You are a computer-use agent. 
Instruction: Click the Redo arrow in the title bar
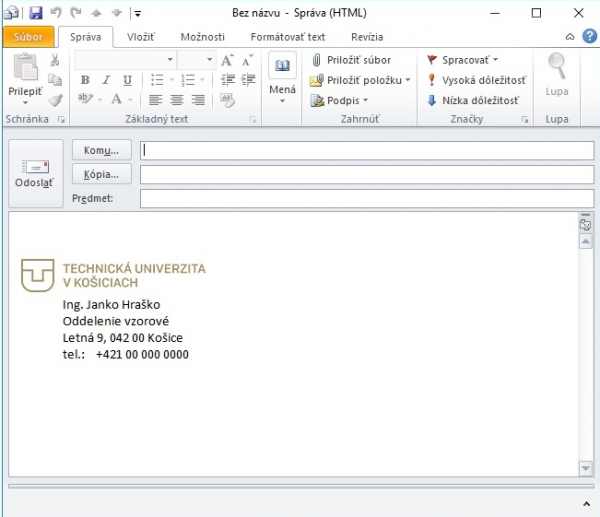[x=76, y=13]
